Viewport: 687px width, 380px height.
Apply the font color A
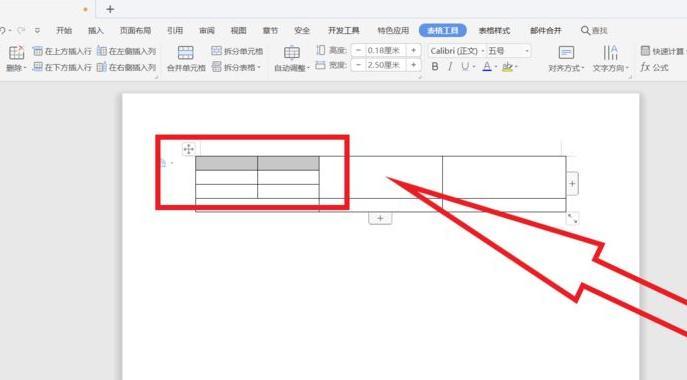pyautogui.click(x=487, y=67)
